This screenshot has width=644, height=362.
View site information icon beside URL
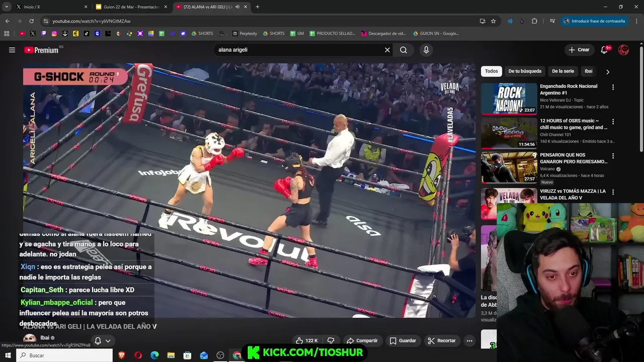[46, 21]
